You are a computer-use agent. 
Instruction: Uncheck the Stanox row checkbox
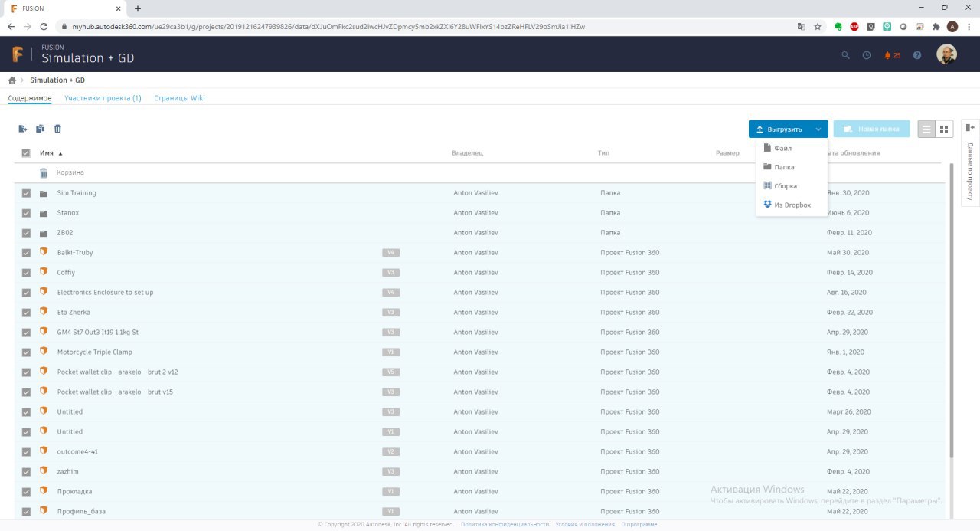tap(26, 213)
